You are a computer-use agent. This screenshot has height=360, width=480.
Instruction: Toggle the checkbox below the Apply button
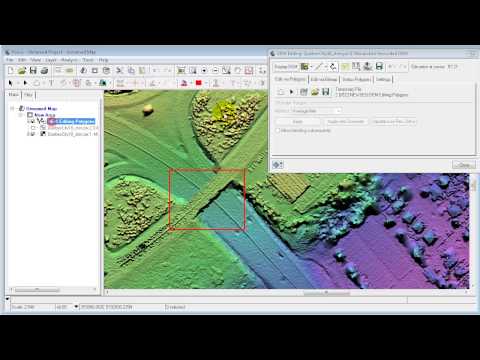[x=277, y=130]
